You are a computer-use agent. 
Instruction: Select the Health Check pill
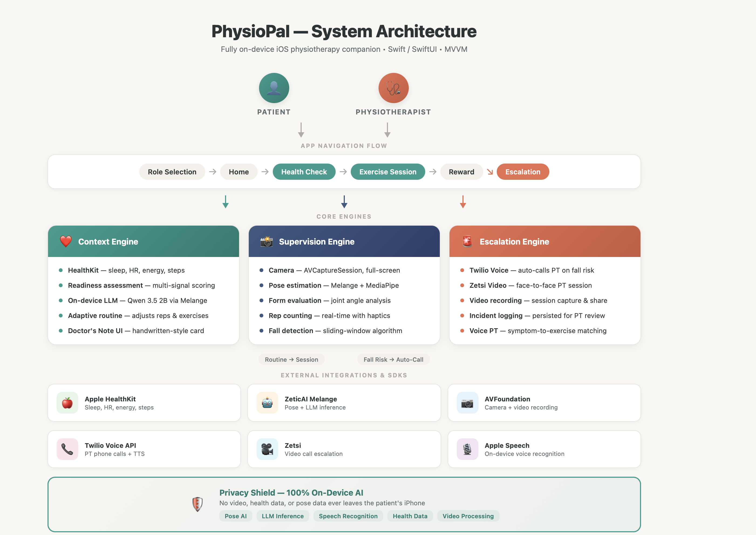(x=304, y=172)
